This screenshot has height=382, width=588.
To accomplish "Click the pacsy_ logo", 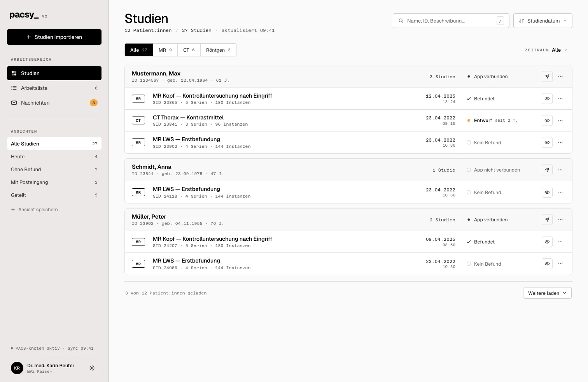I will tap(24, 15).
